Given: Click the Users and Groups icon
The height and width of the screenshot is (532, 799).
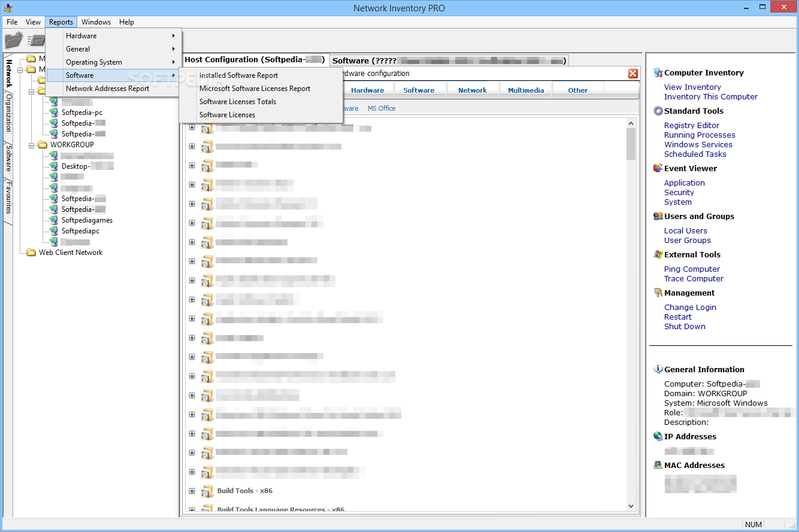Looking at the screenshot, I should (658, 217).
